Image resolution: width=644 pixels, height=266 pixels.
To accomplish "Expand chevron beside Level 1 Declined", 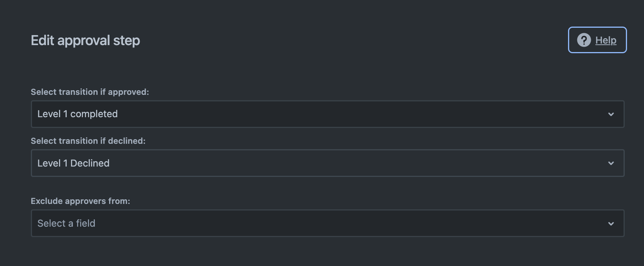I will (611, 163).
